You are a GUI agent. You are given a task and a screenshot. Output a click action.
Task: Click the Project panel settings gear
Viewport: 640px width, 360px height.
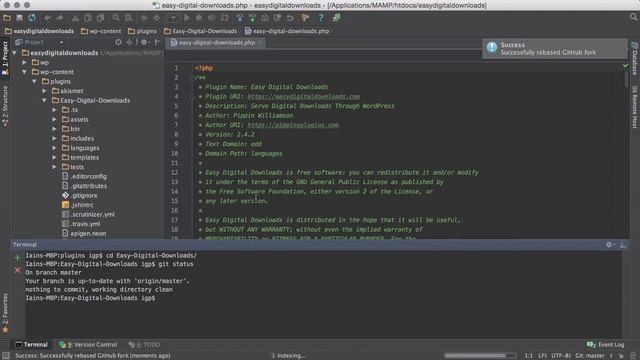coord(144,42)
